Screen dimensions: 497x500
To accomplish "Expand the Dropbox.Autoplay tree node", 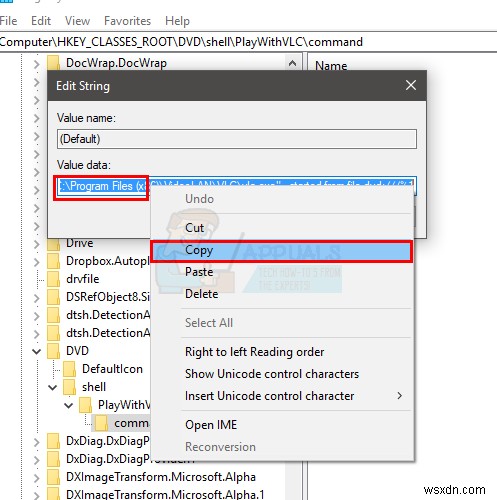I will [x=37, y=262].
